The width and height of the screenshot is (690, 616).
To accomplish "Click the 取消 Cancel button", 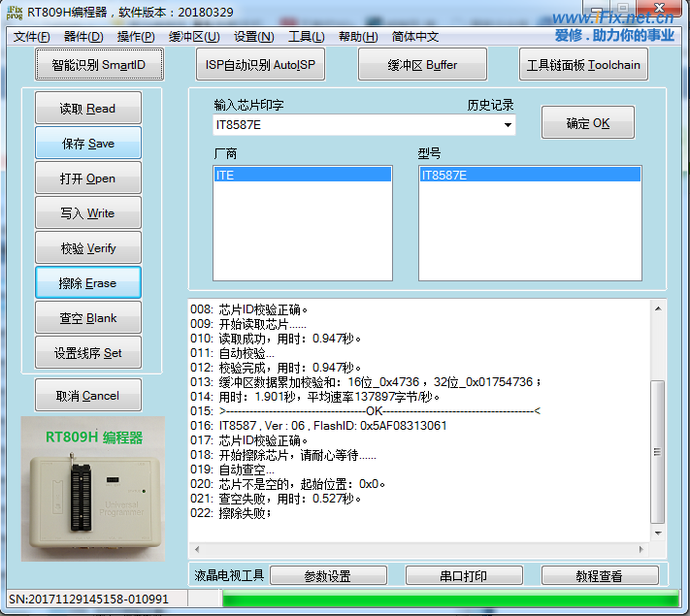I will 88,395.
